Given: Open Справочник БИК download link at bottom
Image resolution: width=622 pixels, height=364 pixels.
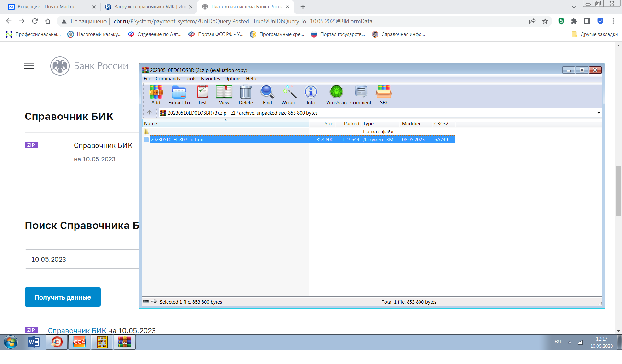Looking at the screenshot, I should click(x=77, y=331).
